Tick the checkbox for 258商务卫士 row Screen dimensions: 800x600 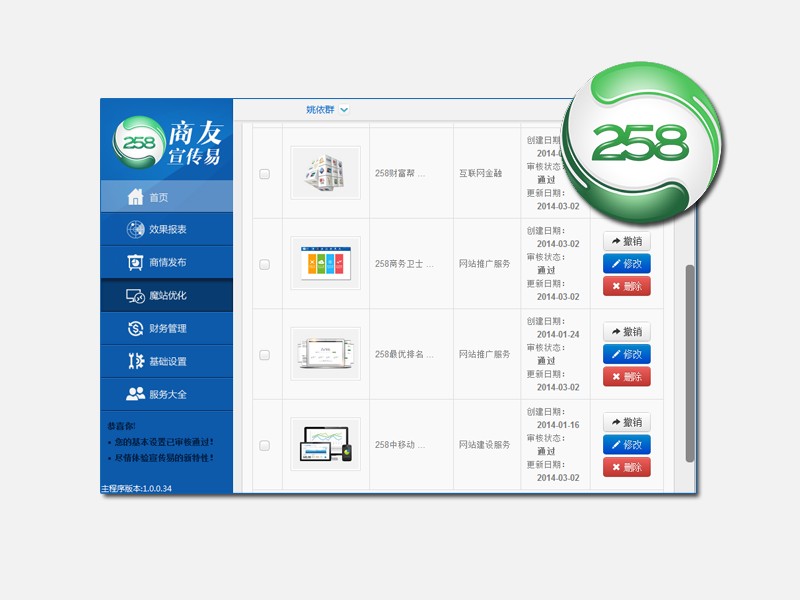pos(265,265)
